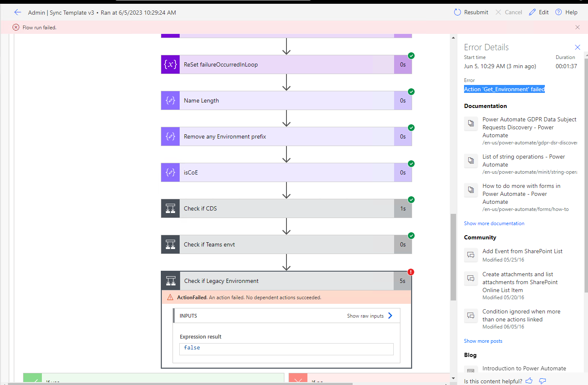The height and width of the screenshot is (385, 588).
Task: Close the Error Details panel
Action: 578,47
